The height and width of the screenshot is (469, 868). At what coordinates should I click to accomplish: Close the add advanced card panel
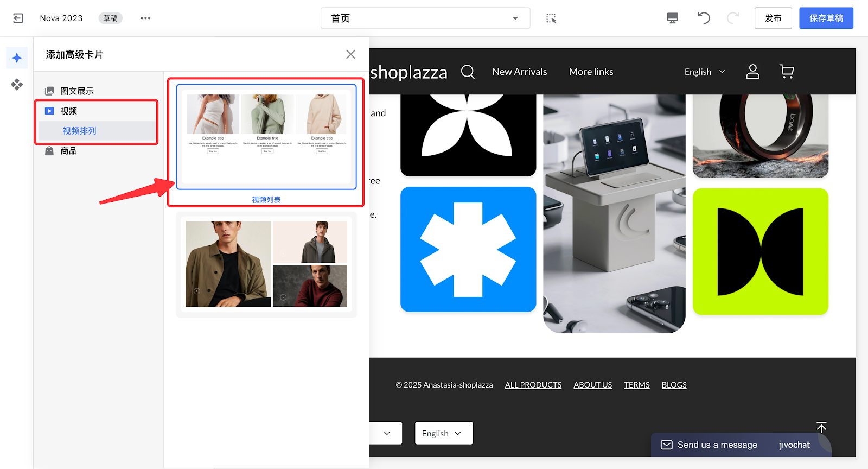coord(351,54)
